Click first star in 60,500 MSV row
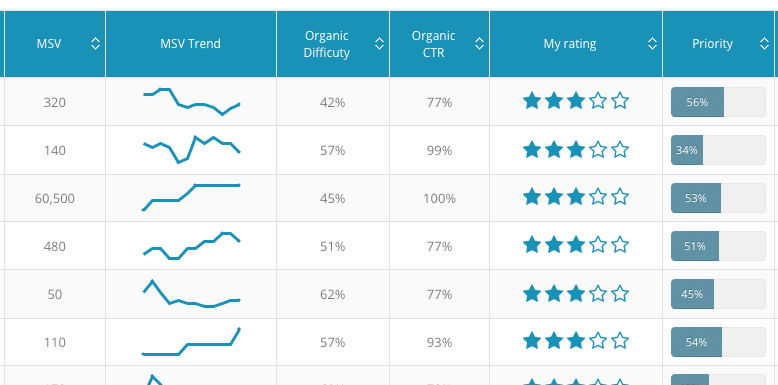Image resolution: width=778 pixels, height=385 pixels. 532,197
